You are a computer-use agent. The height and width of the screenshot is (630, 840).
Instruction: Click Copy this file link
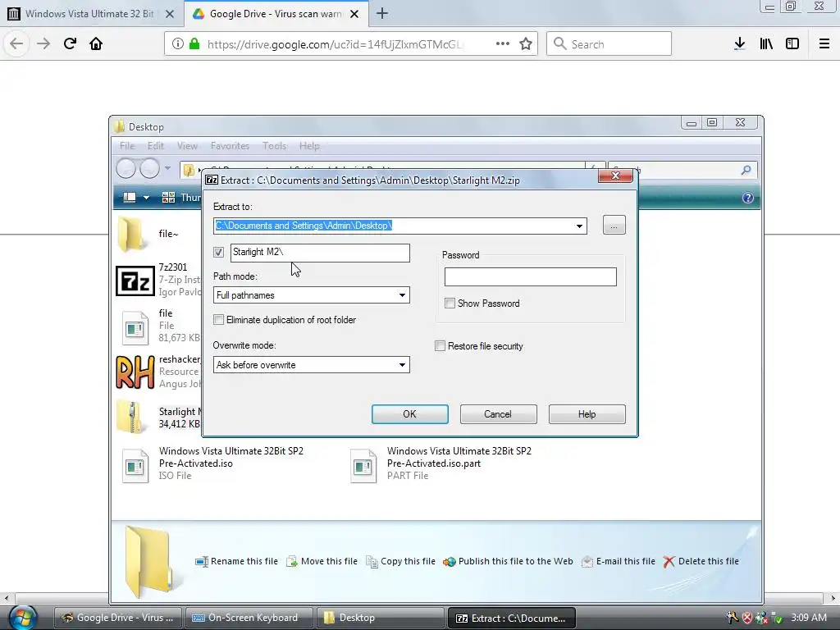[400, 561]
